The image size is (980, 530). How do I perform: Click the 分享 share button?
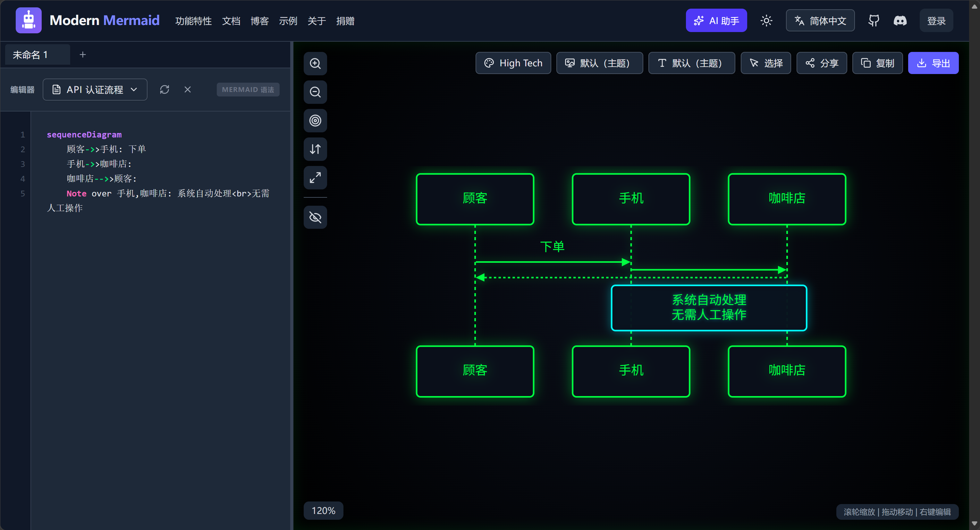tap(822, 63)
